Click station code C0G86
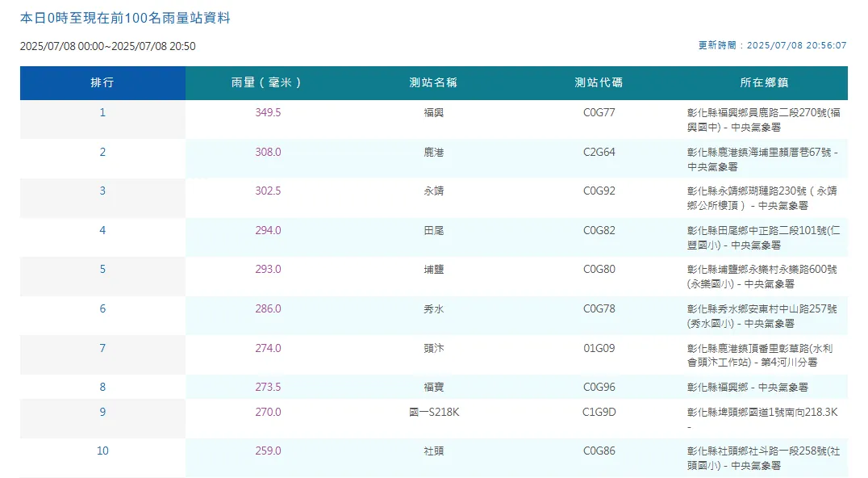The image size is (868, 478). coord(599,451)
